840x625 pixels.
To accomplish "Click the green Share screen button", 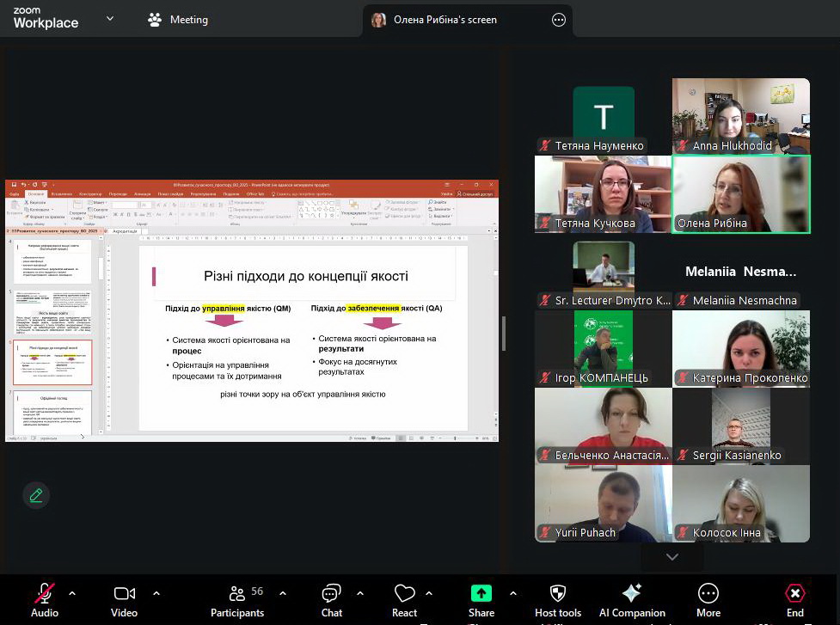I will (x=481, y=594).
